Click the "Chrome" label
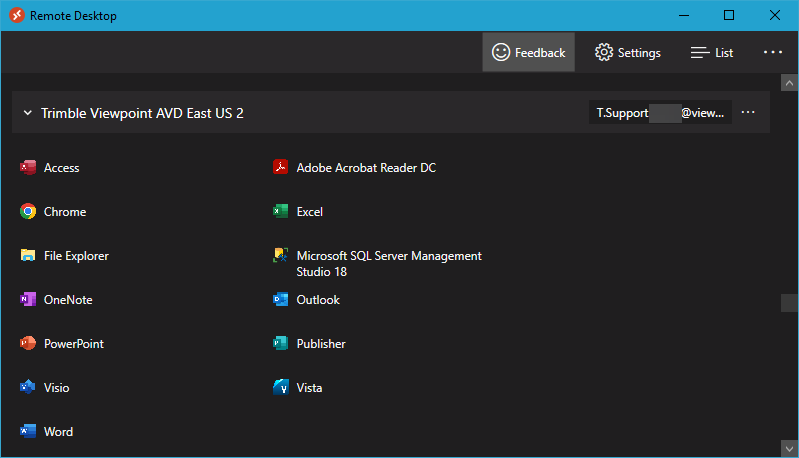The image size is (799, 458). click(65, 211)
